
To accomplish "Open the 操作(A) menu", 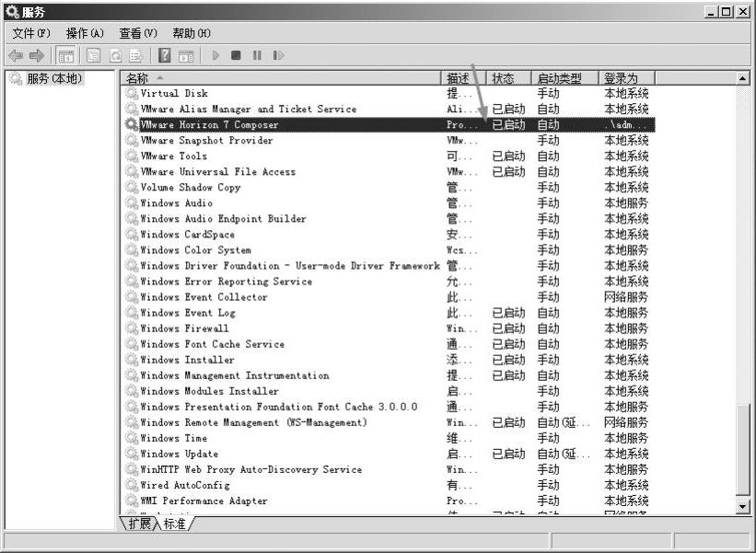I will pos(85,33).
